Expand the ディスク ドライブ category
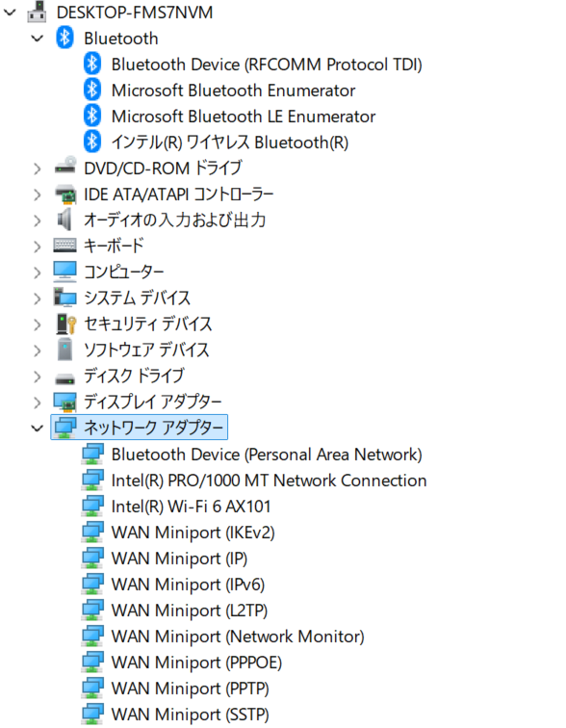The image size is (566, 728). coord(38,377)
